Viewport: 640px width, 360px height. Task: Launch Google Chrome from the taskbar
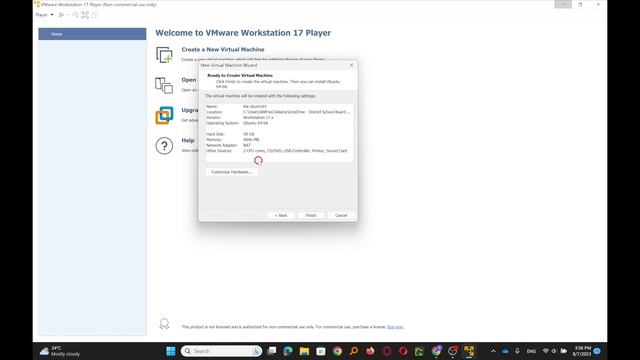tap(337, 351)
